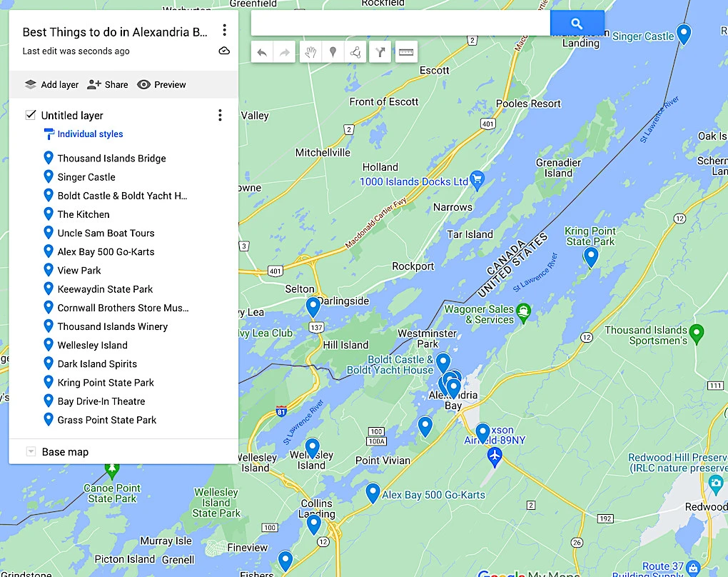Click the 1000 Islands Docks Ltd map label
Image resolution: width=728 pixels, height=577 pixels.
pos(414,181)
